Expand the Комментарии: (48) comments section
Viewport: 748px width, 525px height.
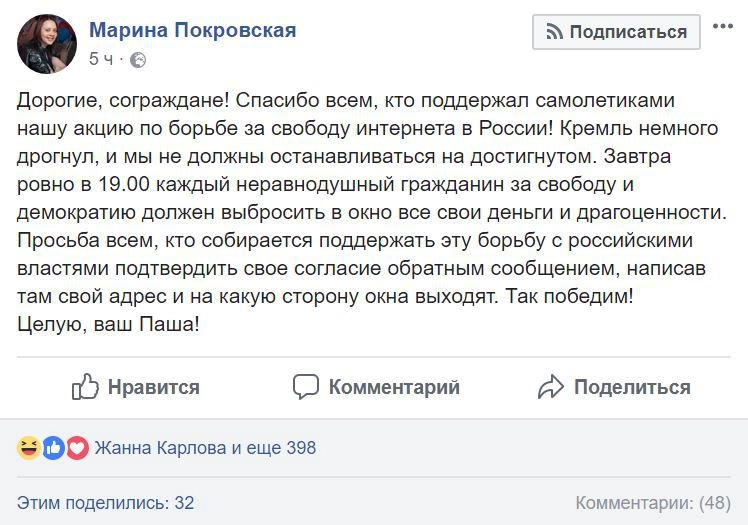point(653,502)
